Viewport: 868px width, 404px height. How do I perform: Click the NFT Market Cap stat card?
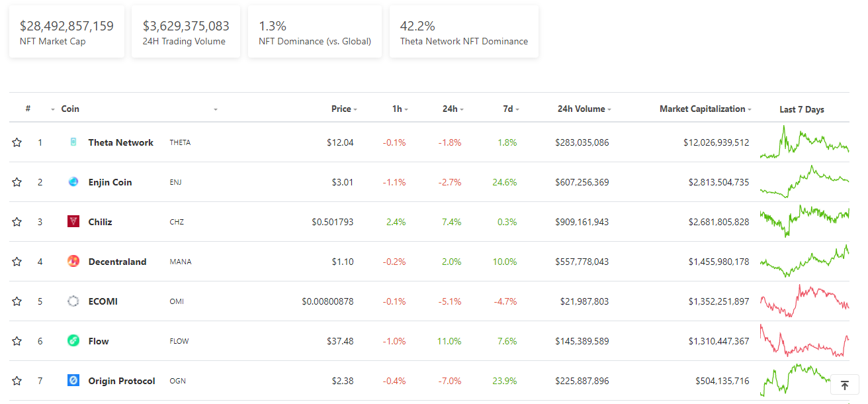[67, 32]
